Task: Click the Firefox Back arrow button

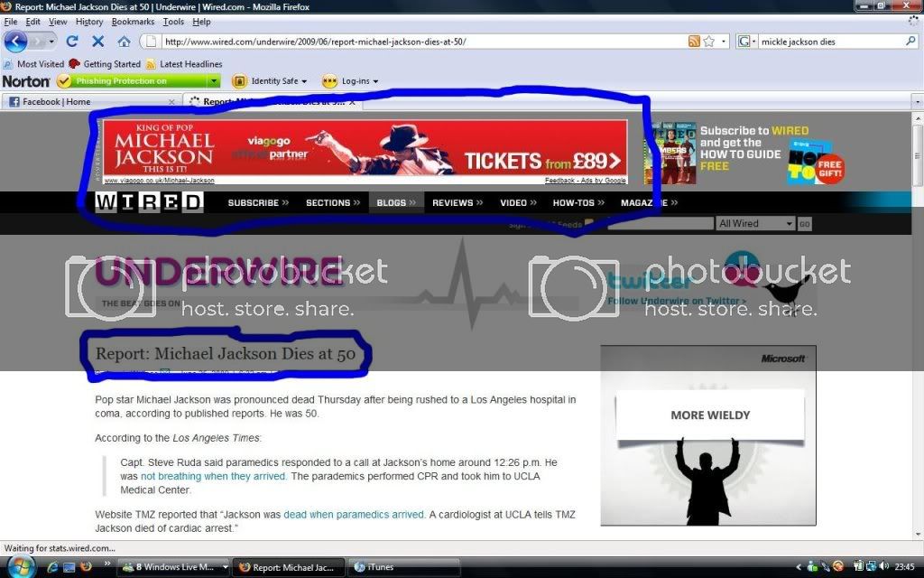Action: 15,42
